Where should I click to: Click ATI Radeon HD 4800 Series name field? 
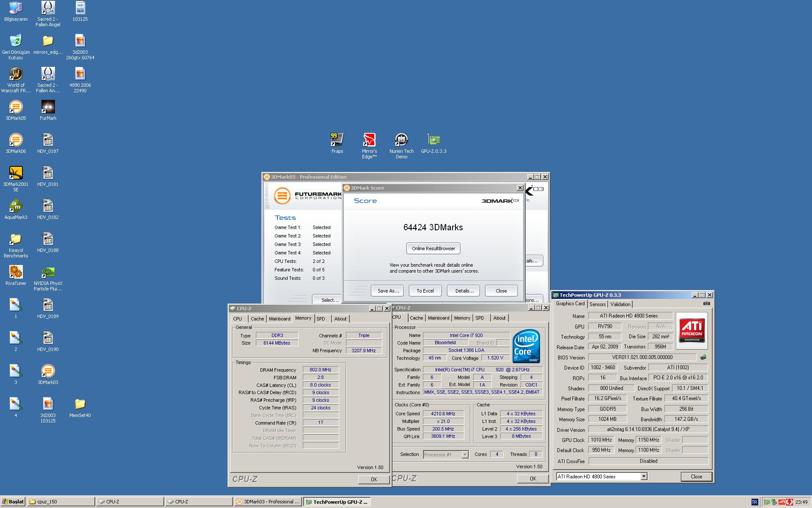tap(630, 316)
